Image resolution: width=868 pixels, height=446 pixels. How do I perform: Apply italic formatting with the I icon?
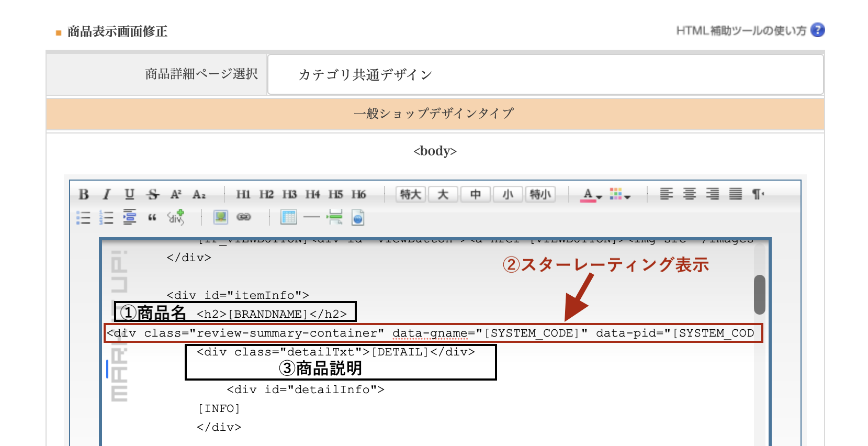(x=107, y=195)
